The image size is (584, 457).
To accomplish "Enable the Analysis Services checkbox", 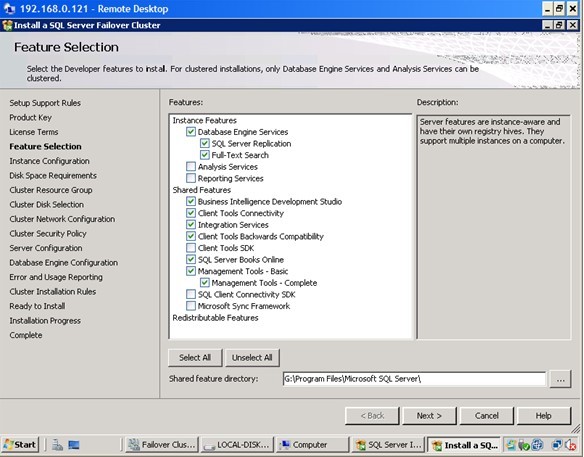I will pyautogui.click(x=191, y=166).
